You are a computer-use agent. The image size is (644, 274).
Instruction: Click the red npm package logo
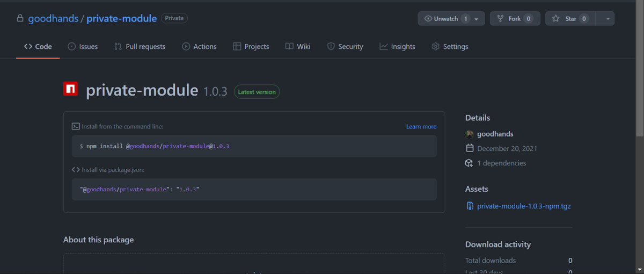(x=70, y=89)
